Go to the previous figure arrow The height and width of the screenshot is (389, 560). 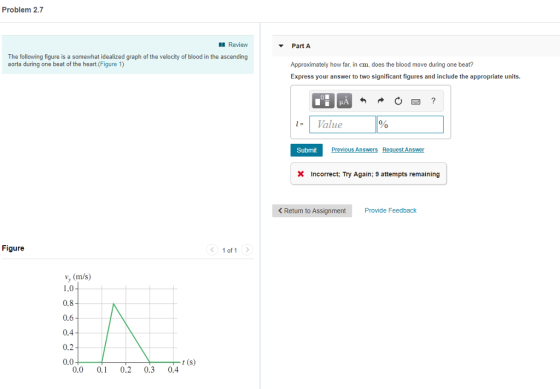coord(212,249)
